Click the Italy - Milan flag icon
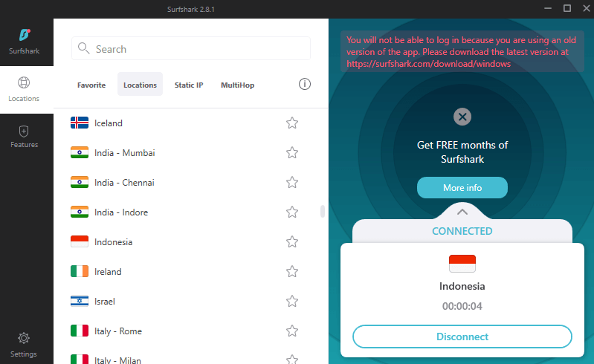 click(80, 359)
